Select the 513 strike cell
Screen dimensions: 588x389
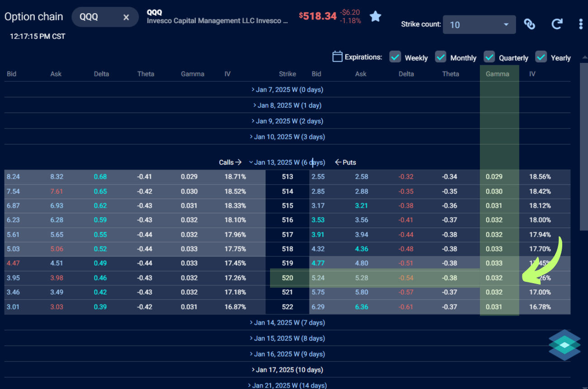(x=287, y=177)
